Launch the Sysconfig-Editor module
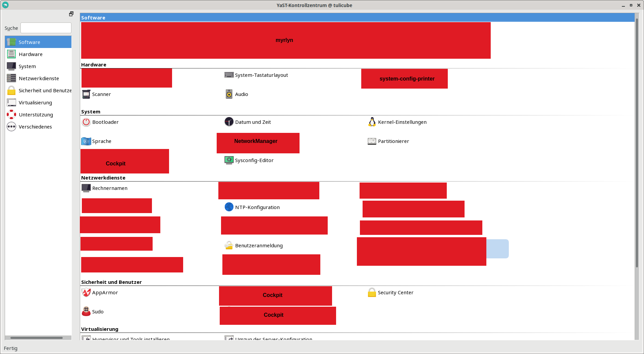This screenshot has height=354, width=644. (x=249, y=160)
